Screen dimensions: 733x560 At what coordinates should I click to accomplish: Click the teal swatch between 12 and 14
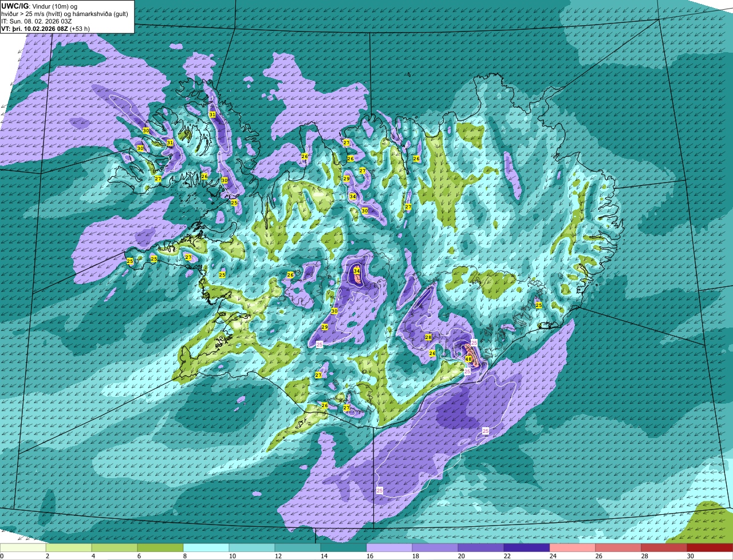298,548
